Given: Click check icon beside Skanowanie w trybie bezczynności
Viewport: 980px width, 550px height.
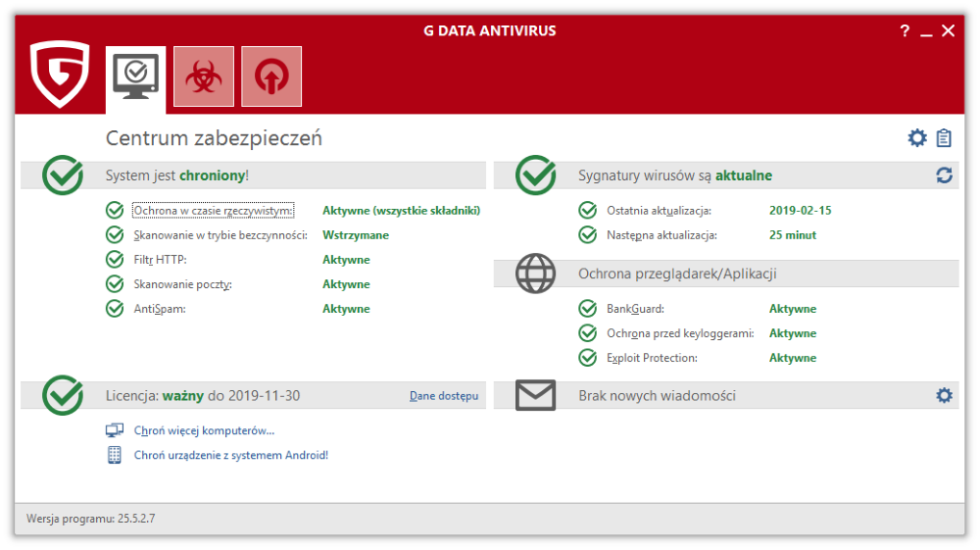Looking at the screenshot, I should [x=115, y=234].
